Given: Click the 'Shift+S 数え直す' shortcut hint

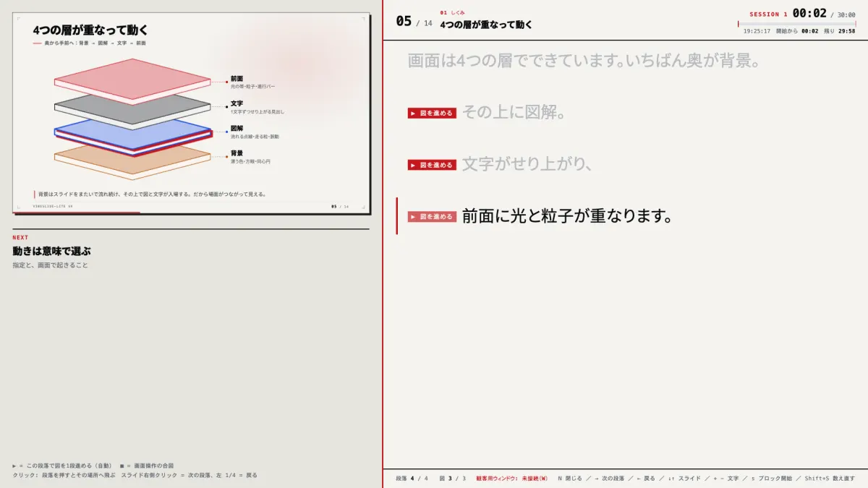Looking at the screenshot, I should (830, 479).
